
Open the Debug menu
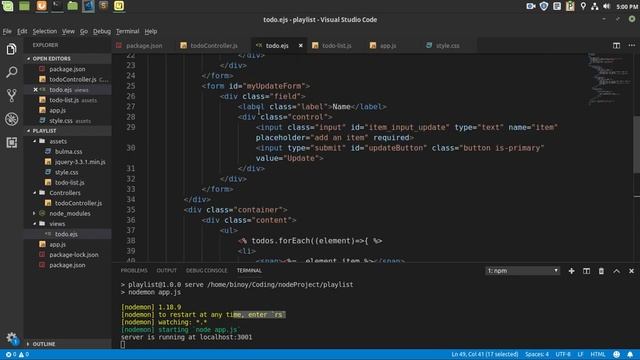pyautogui.click(x=102, y=31)
